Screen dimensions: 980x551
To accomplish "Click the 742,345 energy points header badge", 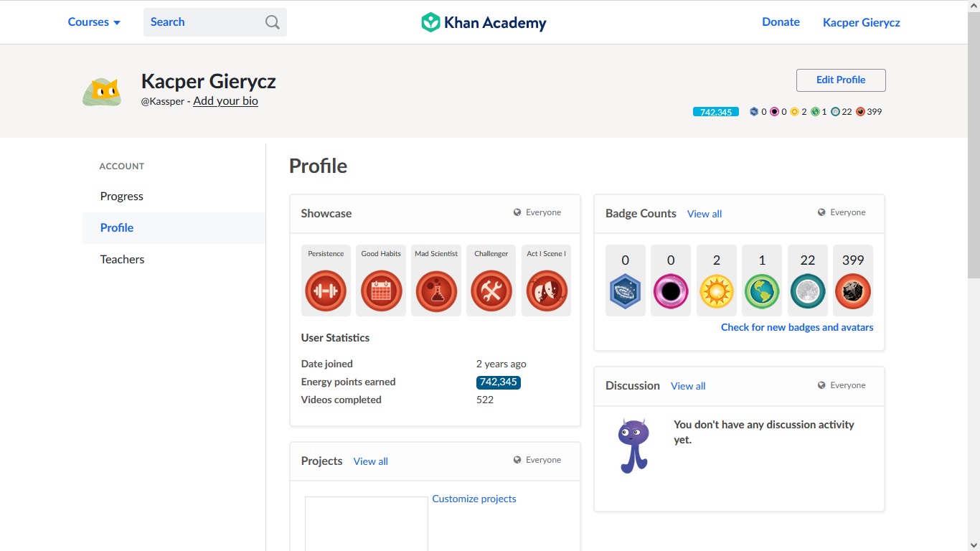I will coord(716,112).
